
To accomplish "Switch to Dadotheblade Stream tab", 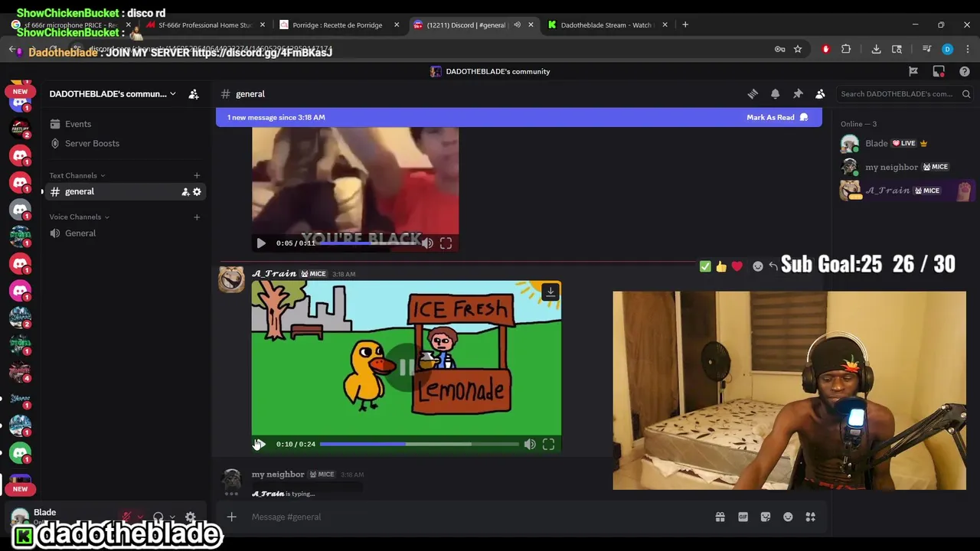I will click(x=605, y=24).
